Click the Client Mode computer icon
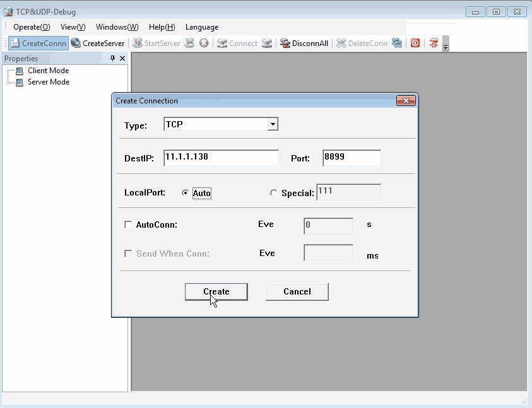The image size is (532, 408). [20, 71]
